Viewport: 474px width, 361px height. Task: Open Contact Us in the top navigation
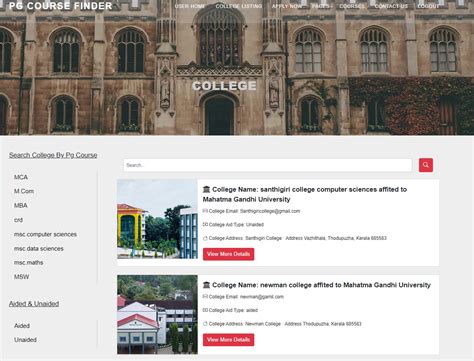(391, 6)
